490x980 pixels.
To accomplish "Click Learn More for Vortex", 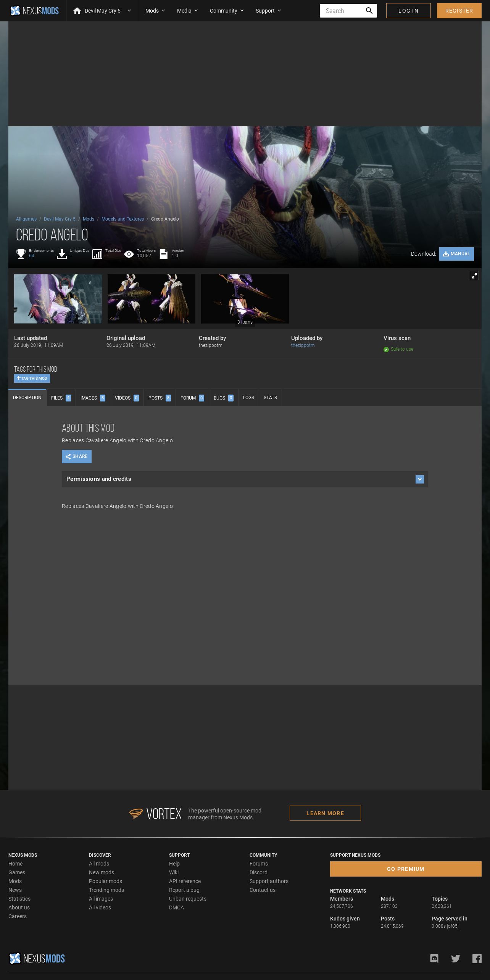I will point(325,813).
